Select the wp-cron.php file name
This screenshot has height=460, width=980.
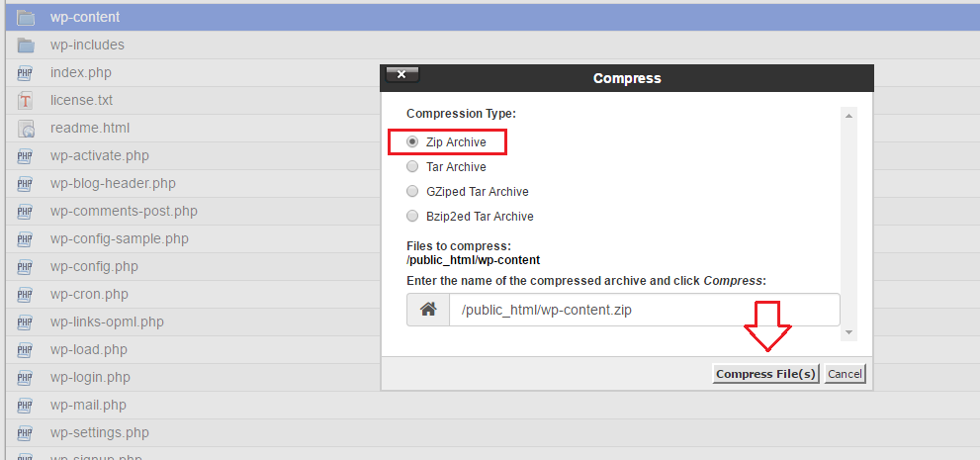tap(89, 295)
